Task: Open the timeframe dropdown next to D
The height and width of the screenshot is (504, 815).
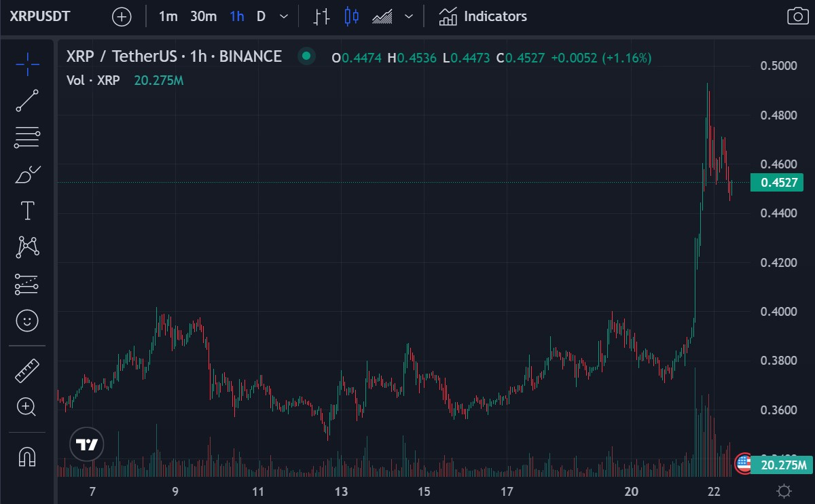Action: 283,16
